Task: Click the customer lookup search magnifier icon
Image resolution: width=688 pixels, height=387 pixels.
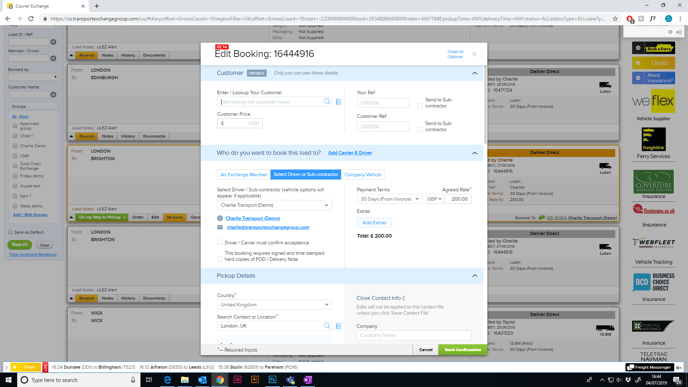Action: click(327, 102)
